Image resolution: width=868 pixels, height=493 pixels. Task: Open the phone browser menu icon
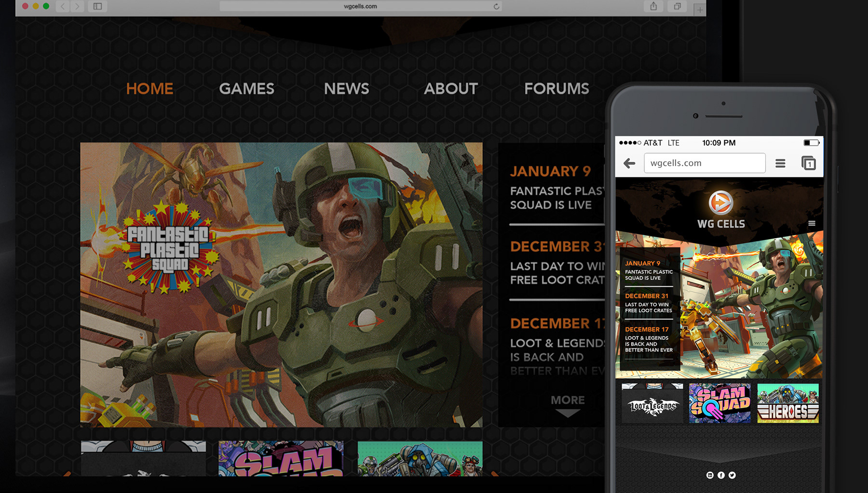point(780,163)
